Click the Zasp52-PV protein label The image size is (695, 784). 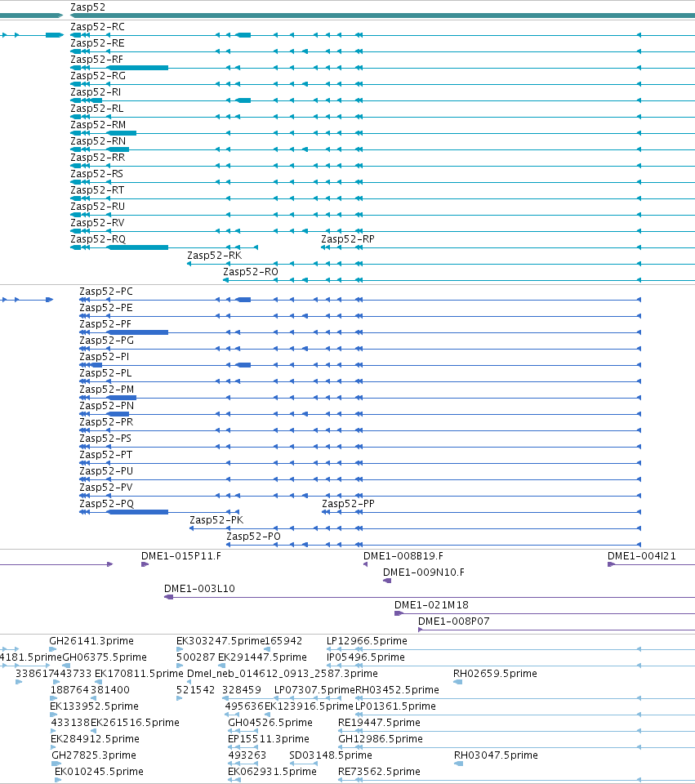(x=106, y=488)
